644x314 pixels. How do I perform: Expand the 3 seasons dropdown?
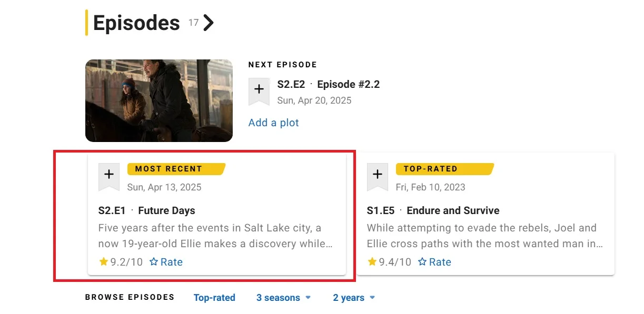[x=283, y=298]
